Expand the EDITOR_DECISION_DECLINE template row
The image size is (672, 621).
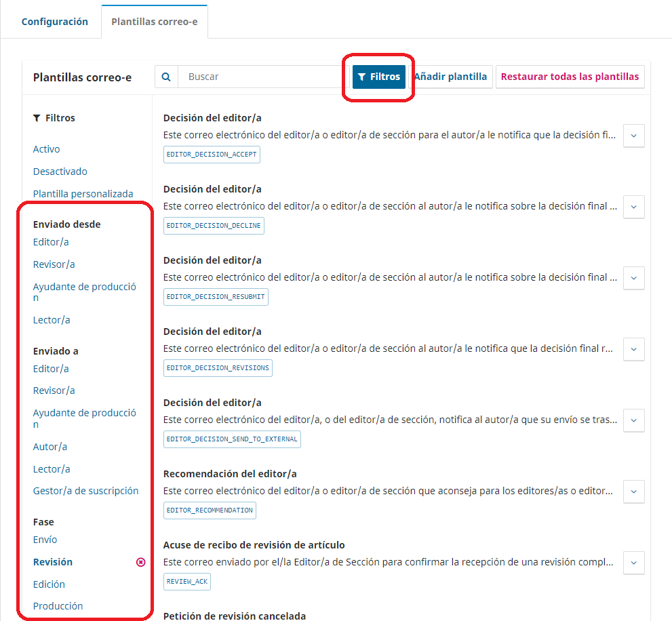(x=633, y=207)
